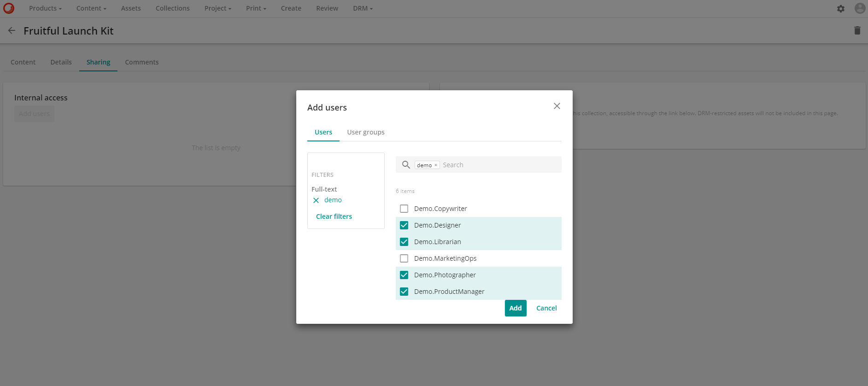868x386 pixels.
Task: Click into the Search input field
Action: 498,165
